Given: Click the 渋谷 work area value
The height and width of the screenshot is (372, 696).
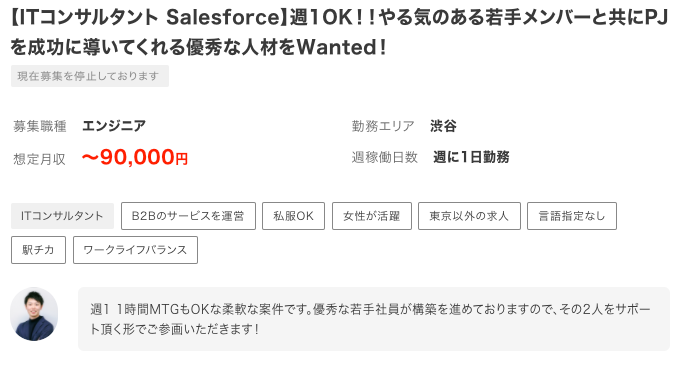Looking at the screenshot, I should pos(443,126).
